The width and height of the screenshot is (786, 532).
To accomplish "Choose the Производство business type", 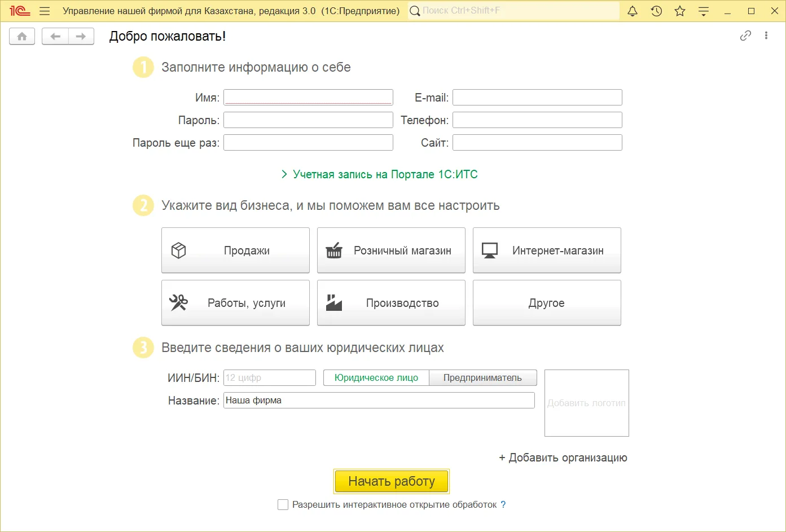I will pos(391,303).
